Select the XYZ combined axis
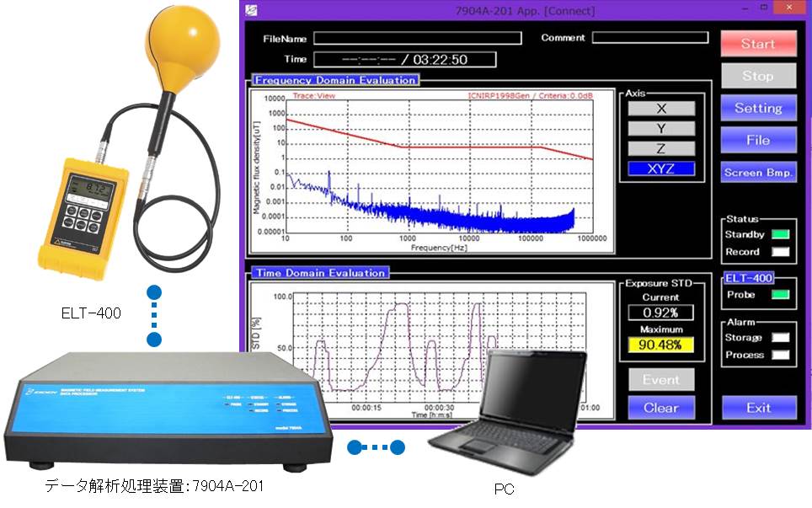Screen dimensions: 812x508 click(x=661, y=168)
